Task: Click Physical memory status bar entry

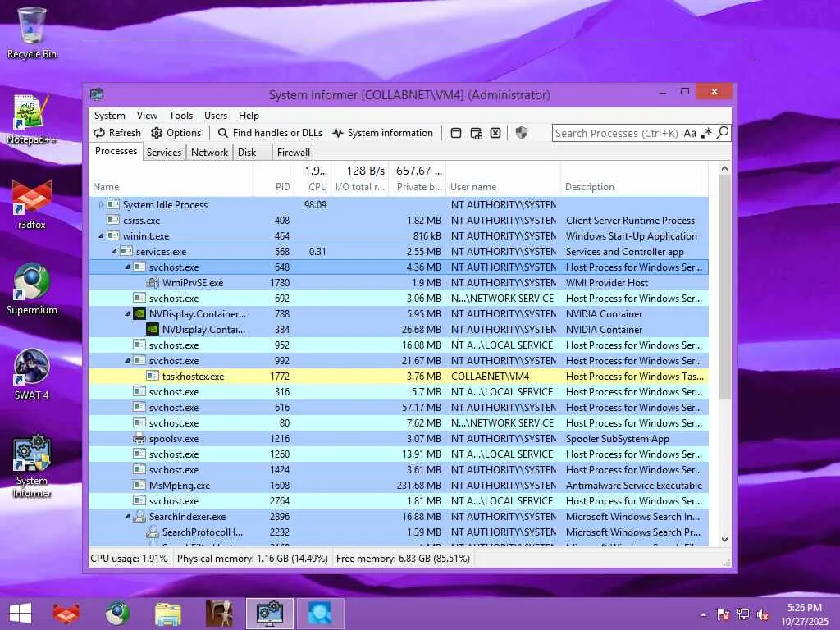Action: point(253,558)
